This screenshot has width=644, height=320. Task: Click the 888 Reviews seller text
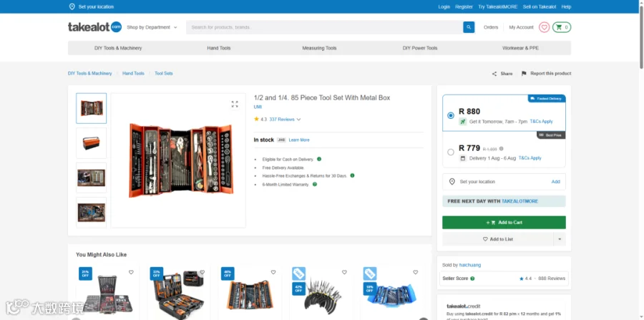(552, 278)
